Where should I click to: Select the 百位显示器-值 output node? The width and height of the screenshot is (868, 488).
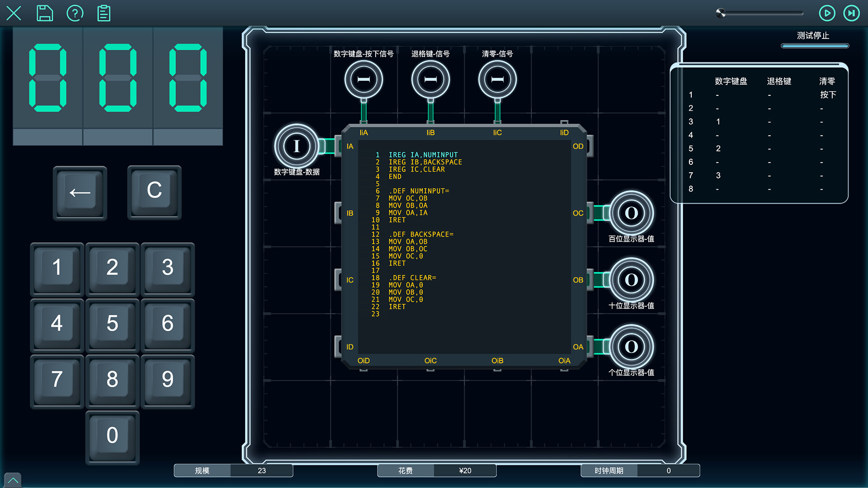pyautogui.click(x=631, y=211)
